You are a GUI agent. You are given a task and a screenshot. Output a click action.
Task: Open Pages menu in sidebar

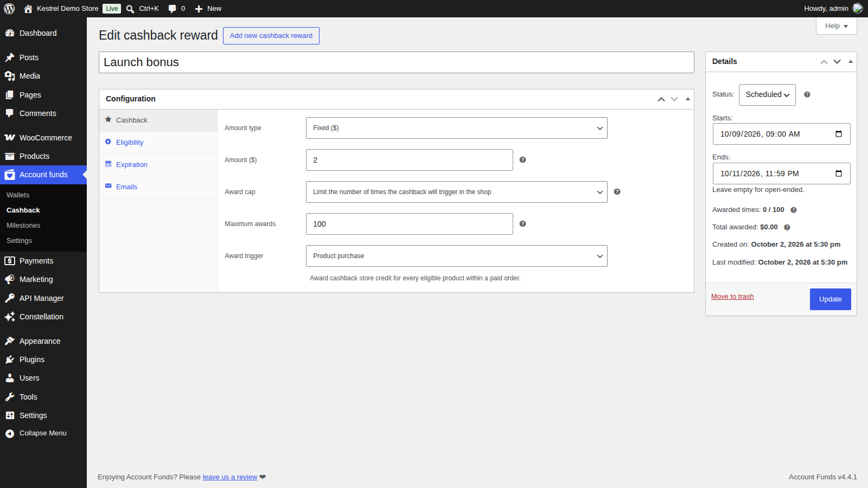tap(43, 95)
